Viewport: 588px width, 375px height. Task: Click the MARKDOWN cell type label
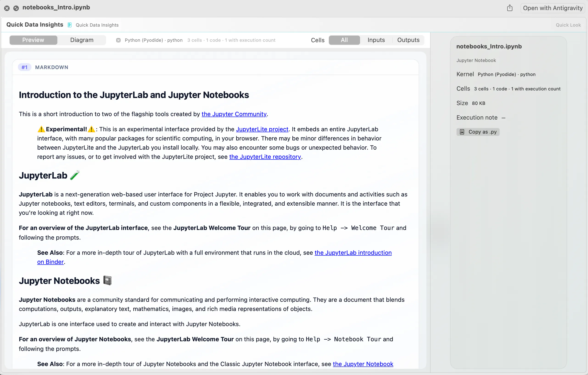point(51,67)
